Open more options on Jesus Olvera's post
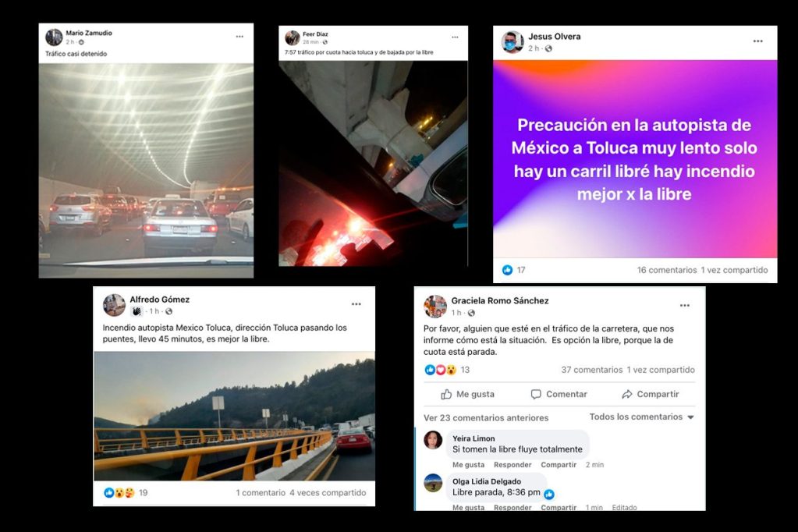 tap(757, 41)
